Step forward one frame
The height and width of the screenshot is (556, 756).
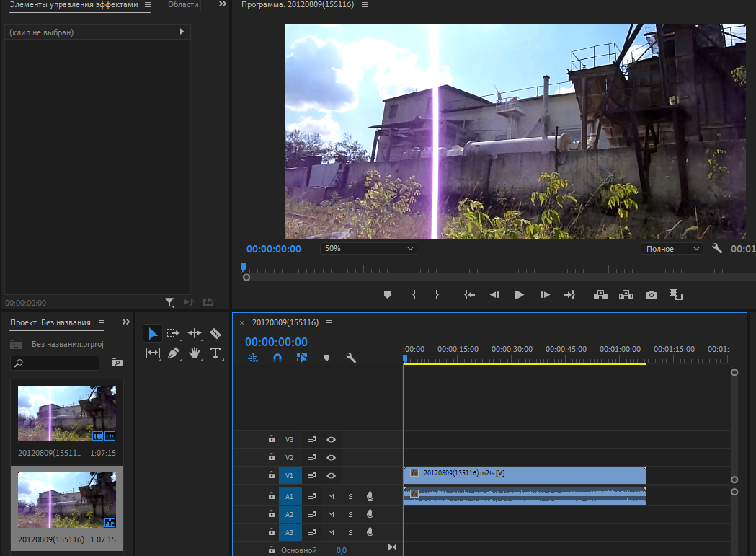tap(546, 294)
